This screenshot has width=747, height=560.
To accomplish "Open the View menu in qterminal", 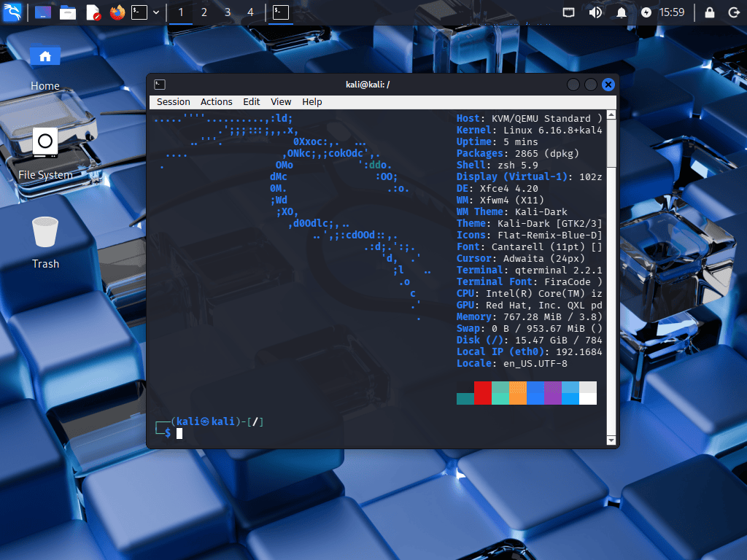I will pyautogui.click(x=281, y=101).
